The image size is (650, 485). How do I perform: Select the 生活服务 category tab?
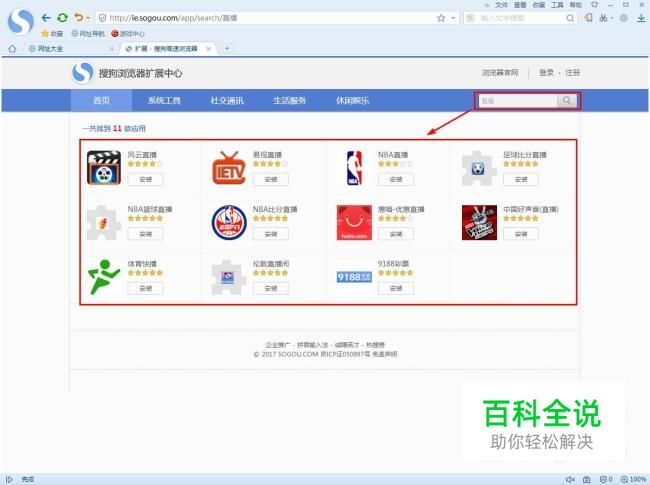[x=289, y=100]
